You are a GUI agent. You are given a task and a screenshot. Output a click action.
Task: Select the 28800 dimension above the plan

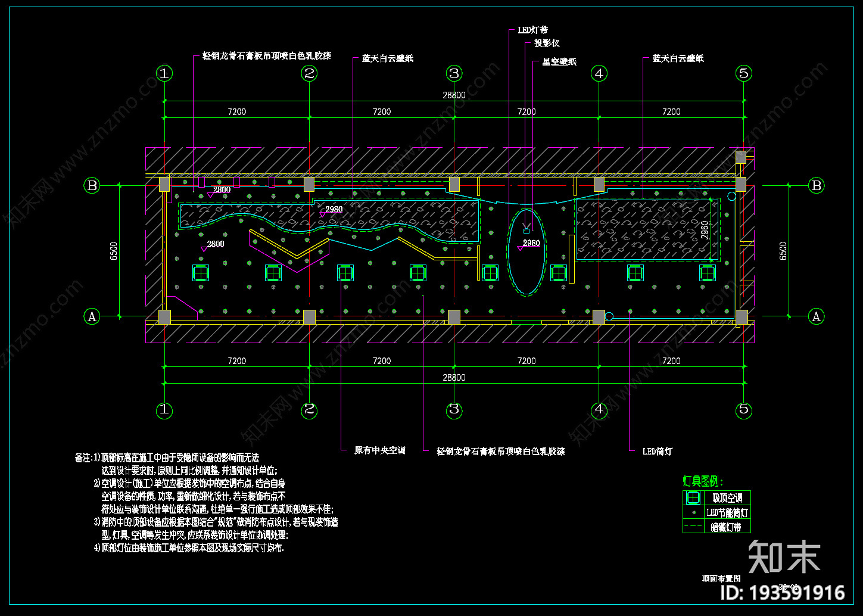(454, 95)
